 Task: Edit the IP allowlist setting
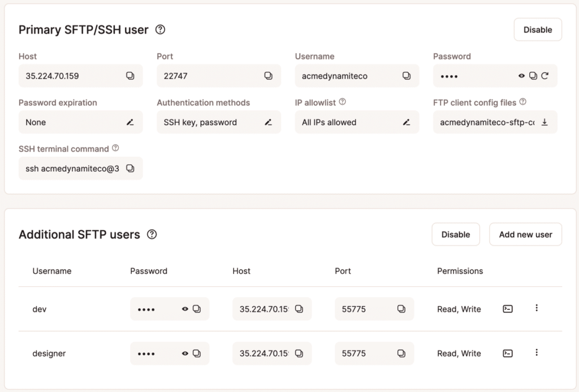click(407, 122)
